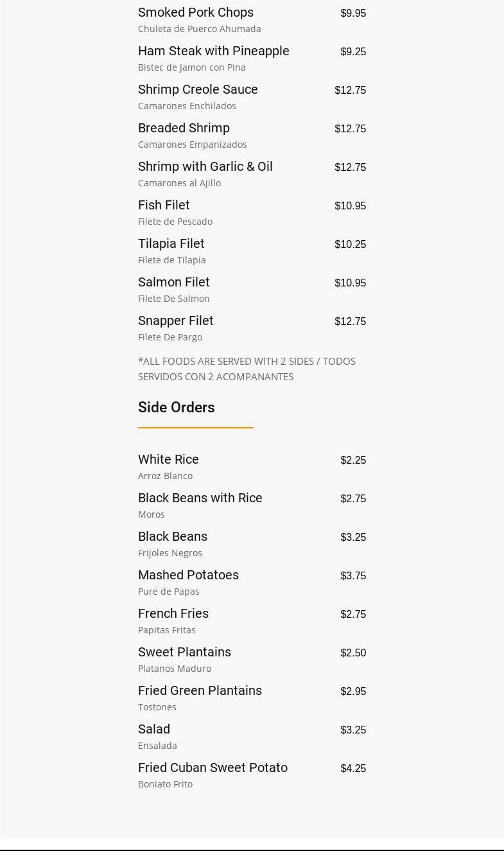Choose Black Beans with Rice side

pos(200,498)
